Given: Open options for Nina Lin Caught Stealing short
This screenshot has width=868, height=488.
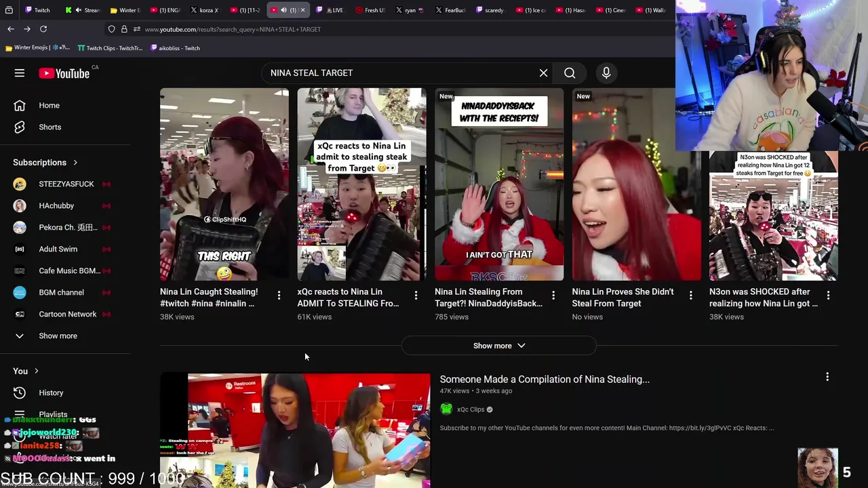Looking at the screenshot, I should (x=279, y=296).
